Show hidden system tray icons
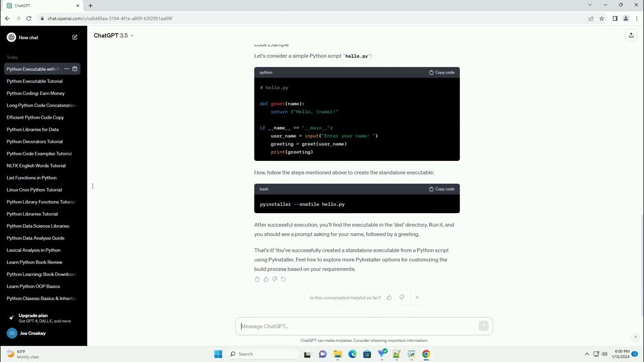The width and height of the screenshot is (644, 362). 587,354
